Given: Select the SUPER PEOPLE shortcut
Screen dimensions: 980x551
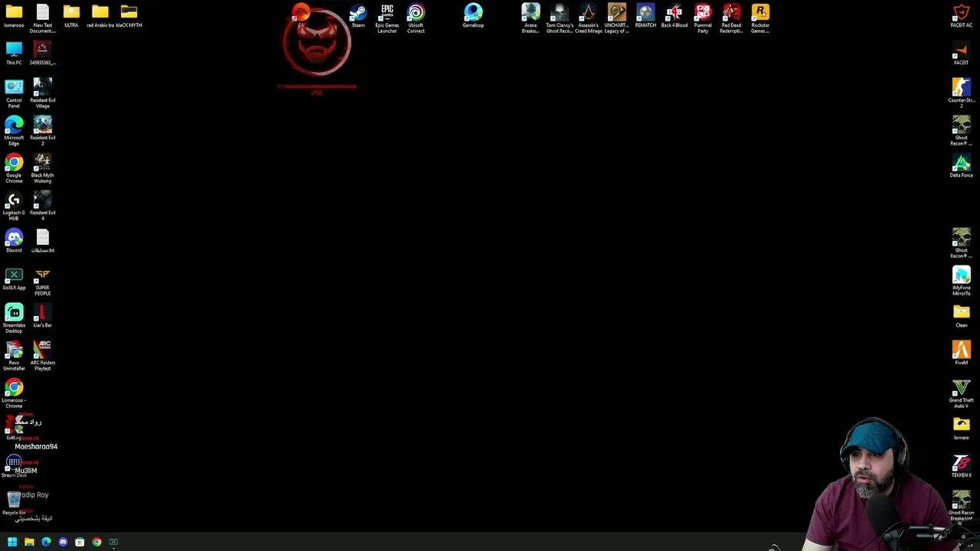Looking at the screenshot, I should pyautogui.click(x=43, y=282).
